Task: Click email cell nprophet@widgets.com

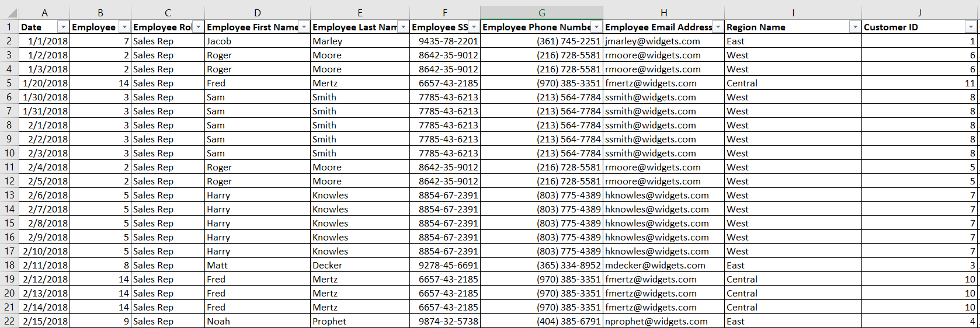Action: [x=664, y=321]
